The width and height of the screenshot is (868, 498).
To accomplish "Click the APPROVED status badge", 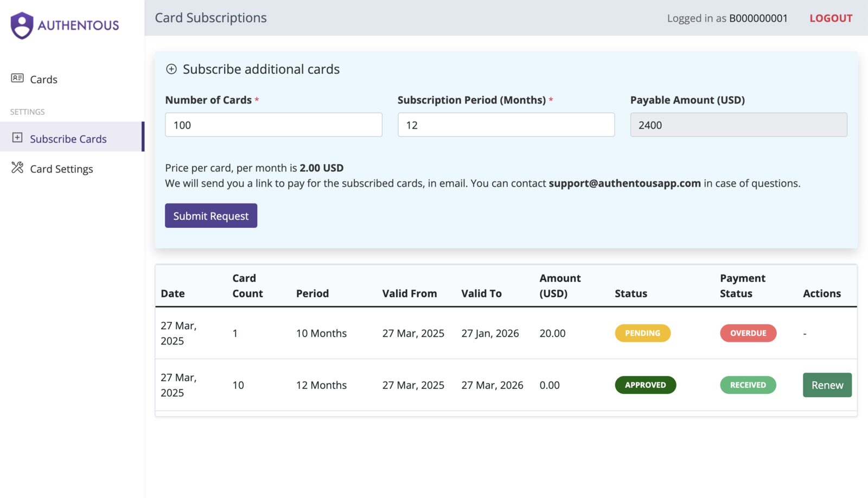I will tap(645, 385).
